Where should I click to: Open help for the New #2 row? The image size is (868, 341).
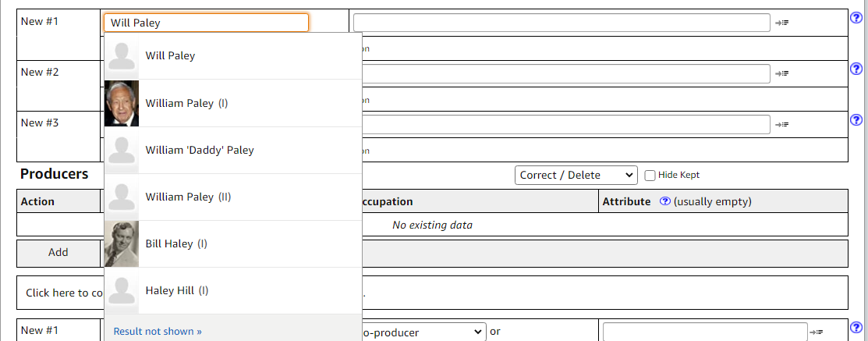(x=856, y=69)
